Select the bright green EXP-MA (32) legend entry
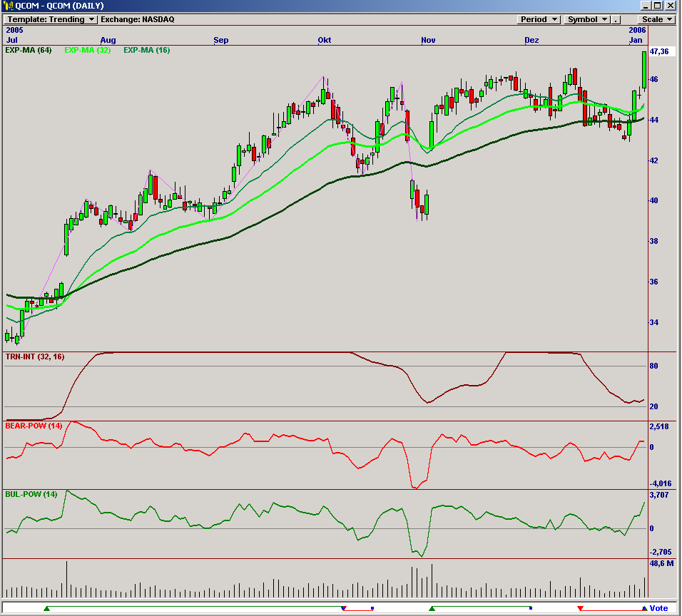682x616 pixels. click(87, 51)
